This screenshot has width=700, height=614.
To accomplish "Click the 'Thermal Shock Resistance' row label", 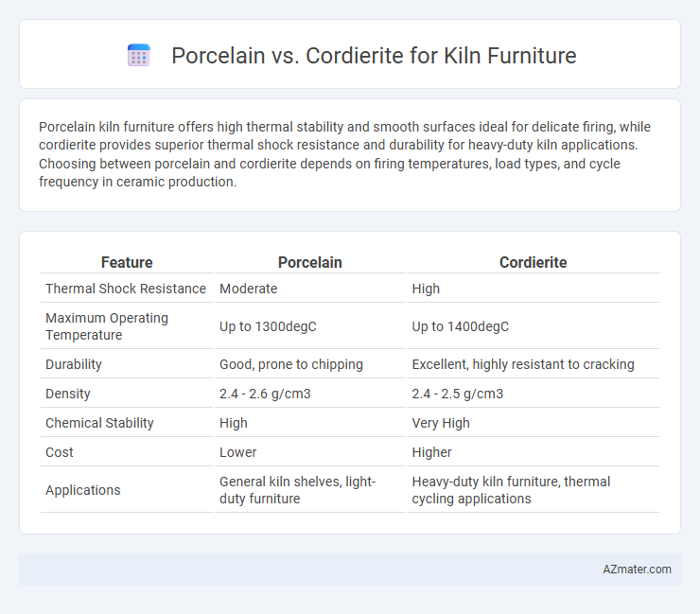I will point(126,289).
